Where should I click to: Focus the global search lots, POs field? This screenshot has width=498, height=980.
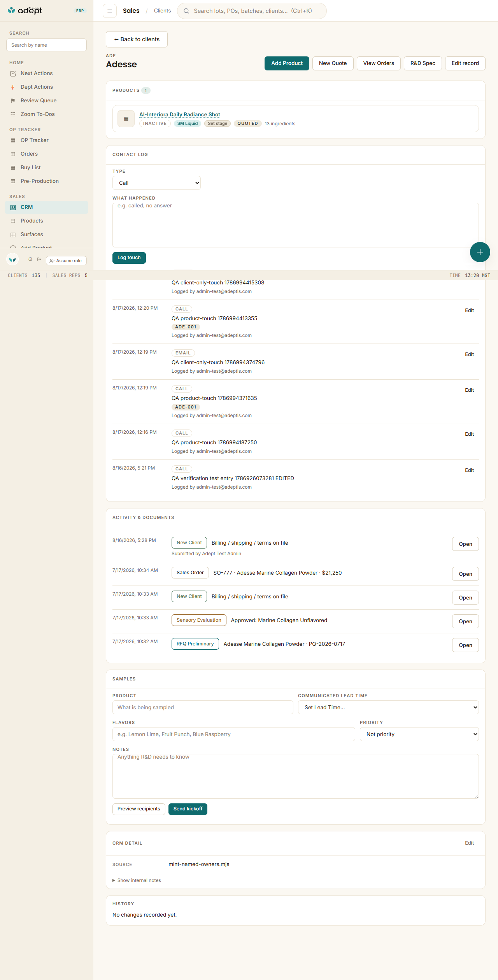[x=252, y=11]
